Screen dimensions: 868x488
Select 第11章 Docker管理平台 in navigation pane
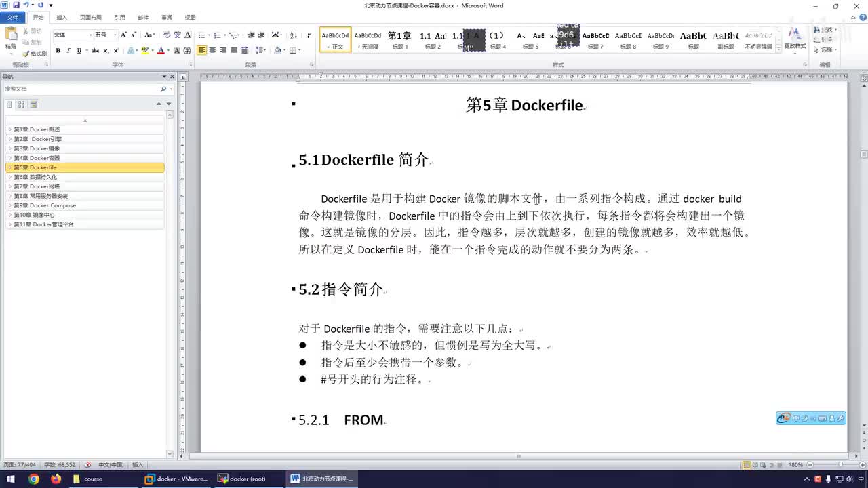click(x=85, y=224)
